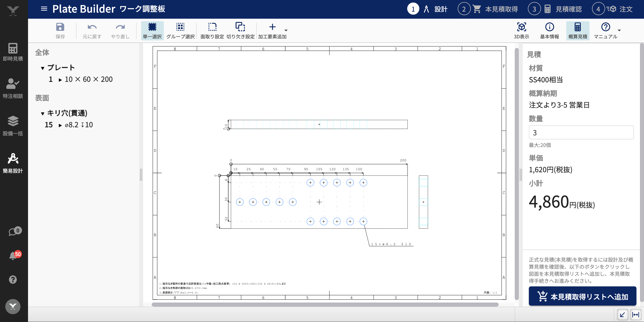
Task: Select the 1,620円(税抜) unit price text
Action: point(551,170)
